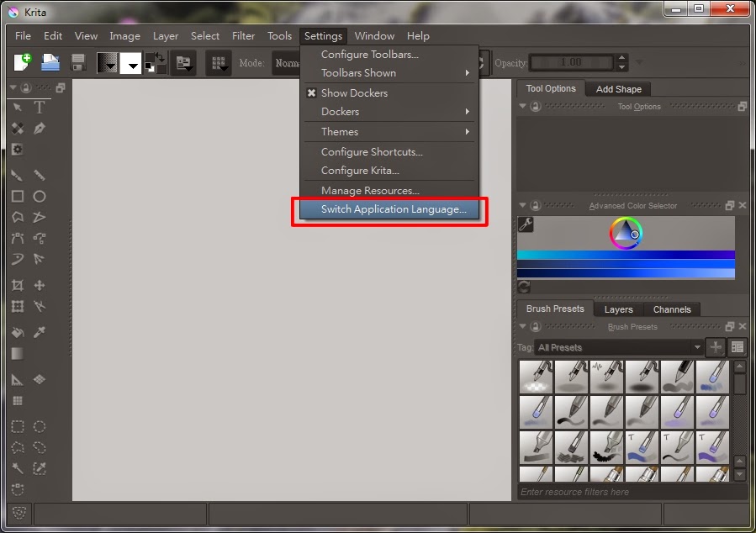
Task: Collapse the Tool Options docker
Action: 523,106
